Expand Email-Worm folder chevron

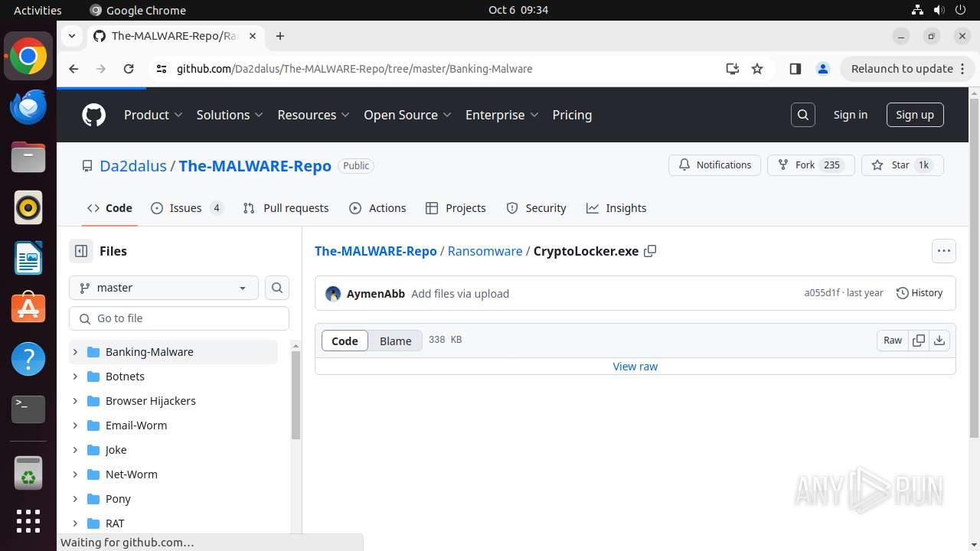click(75, 425)
